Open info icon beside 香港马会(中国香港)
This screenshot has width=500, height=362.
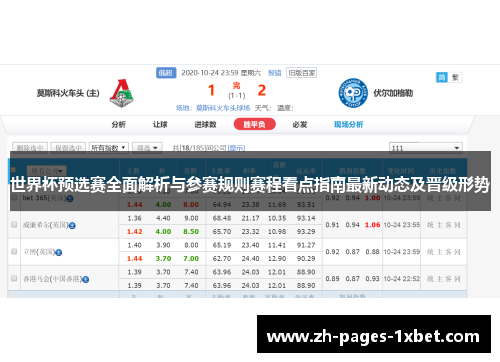(x=86, y=279)
